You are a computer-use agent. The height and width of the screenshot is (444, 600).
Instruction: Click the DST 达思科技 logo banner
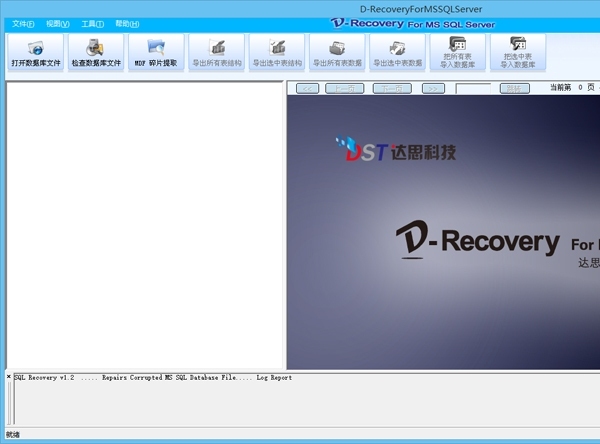click(396, 149)
